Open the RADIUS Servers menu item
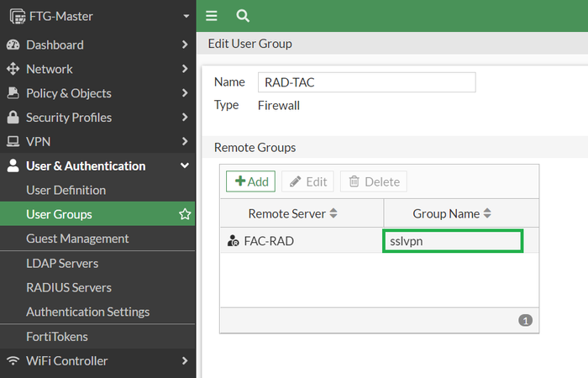This screenshot has height=378, width=588. pos(69,287)
